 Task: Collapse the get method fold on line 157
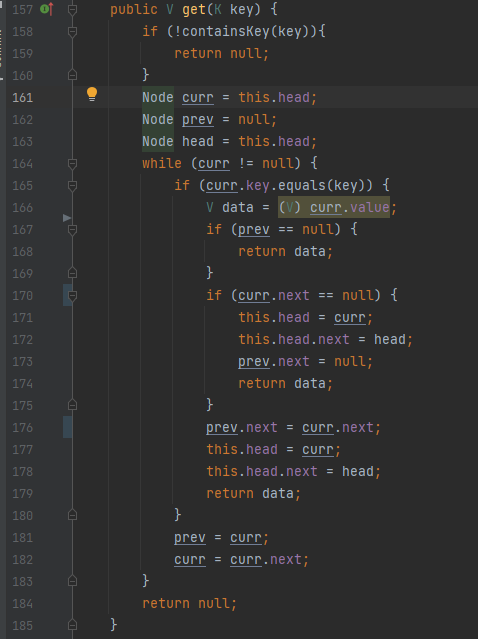73,9
